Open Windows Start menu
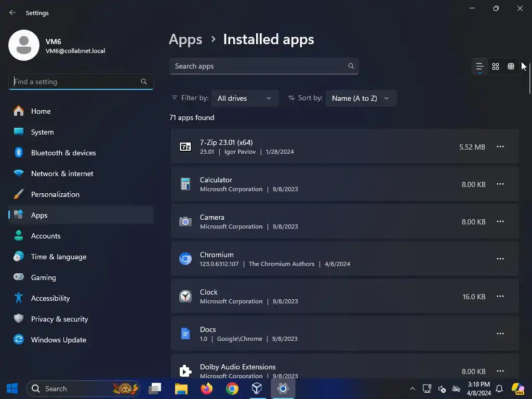The height and width of the screenshot is (399, 532). coord(12,389)
